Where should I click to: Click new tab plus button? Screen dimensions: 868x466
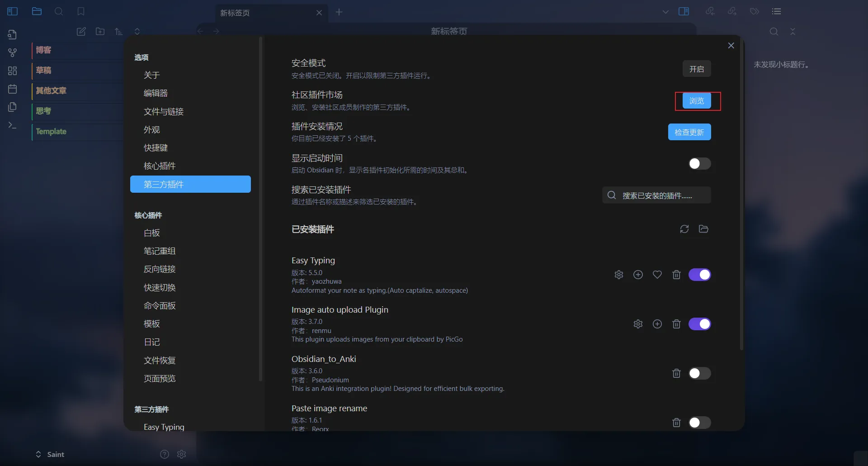tap(339, 12)
